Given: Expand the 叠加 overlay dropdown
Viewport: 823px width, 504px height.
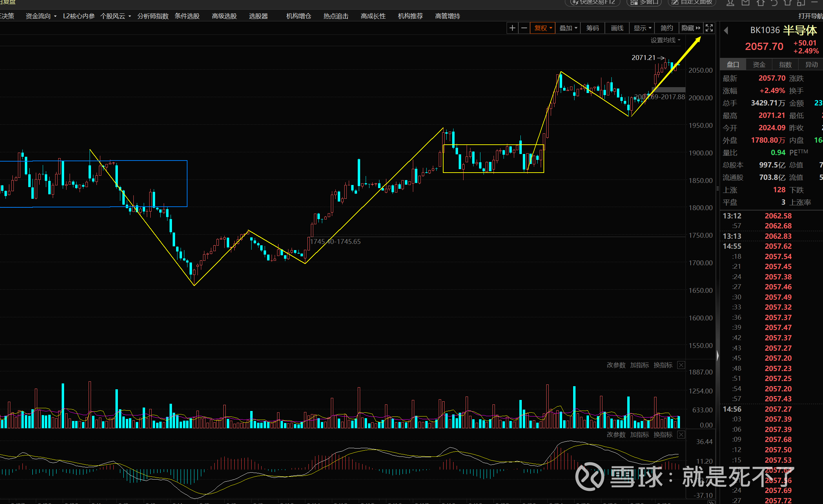Looking at the screenshot, I should (568, 28).
